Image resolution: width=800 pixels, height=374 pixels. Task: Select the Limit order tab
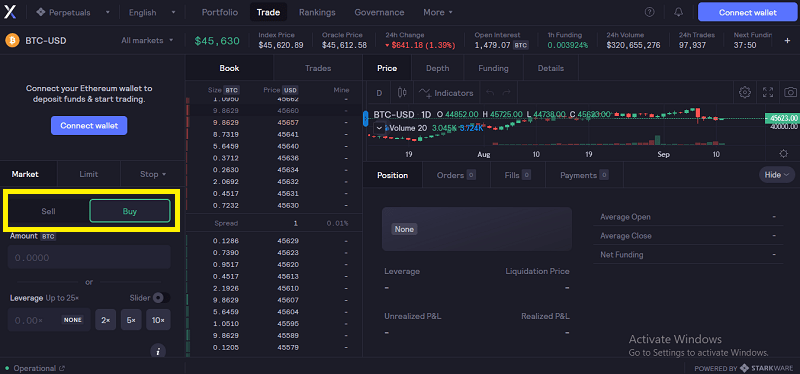(x=89, y=174)
